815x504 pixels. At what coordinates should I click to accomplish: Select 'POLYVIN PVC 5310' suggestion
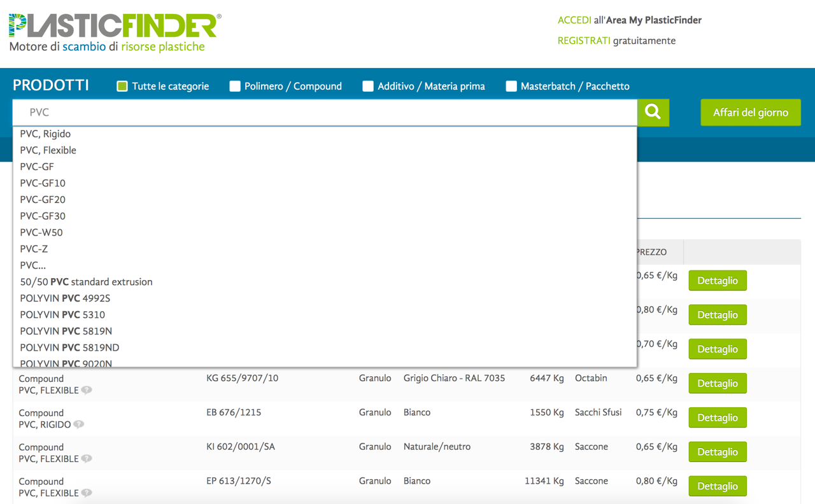pyautogui.click(x=325, y=315)
